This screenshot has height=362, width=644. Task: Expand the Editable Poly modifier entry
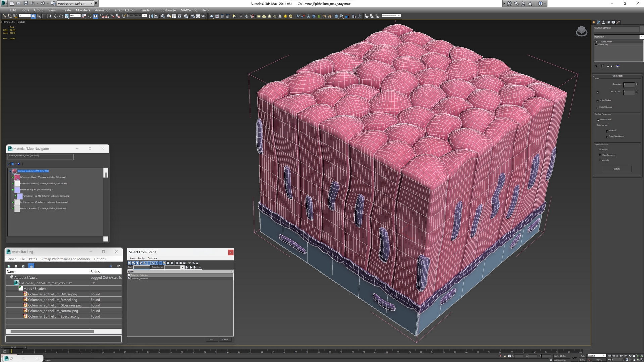596,44
